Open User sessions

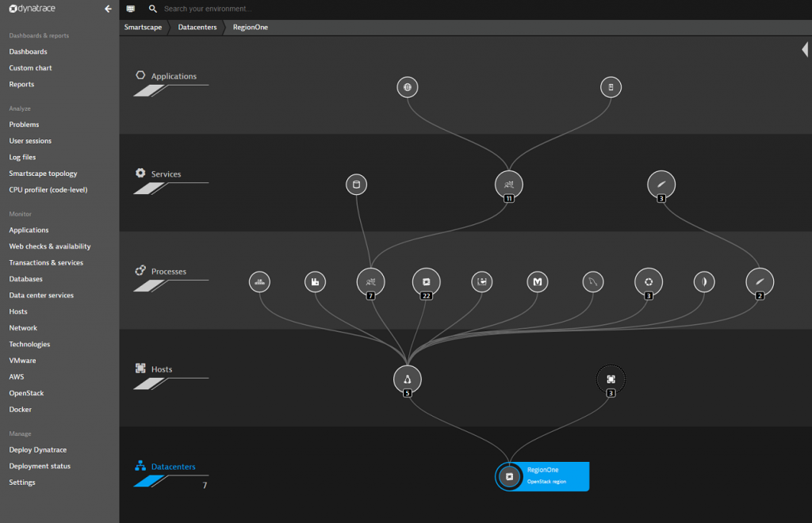[x=30, y=141]
